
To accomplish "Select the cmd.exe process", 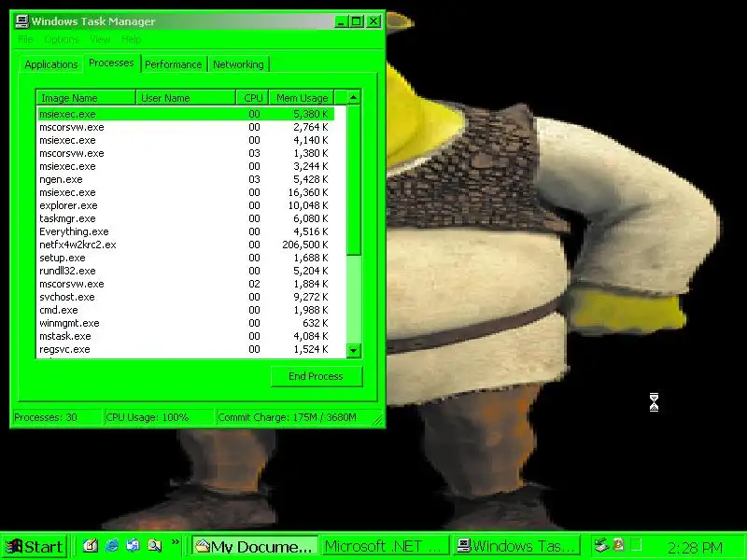I will pyautogui.click(x=186, y=310).
